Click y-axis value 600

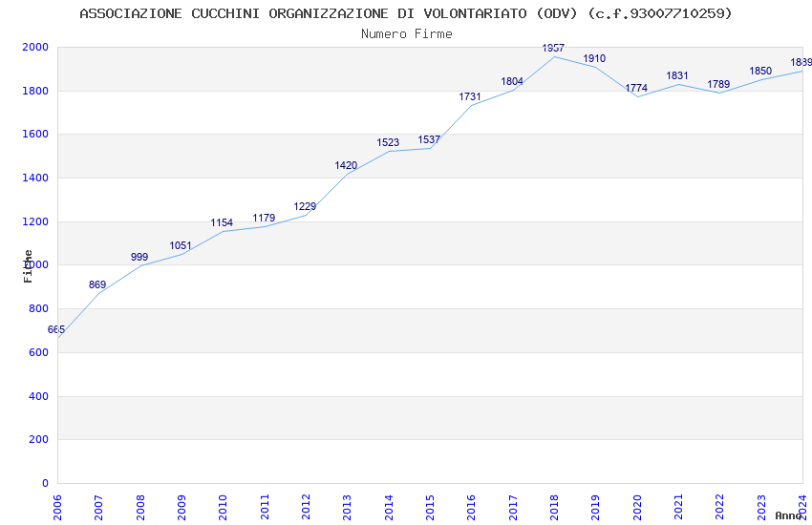coord(38,353)
